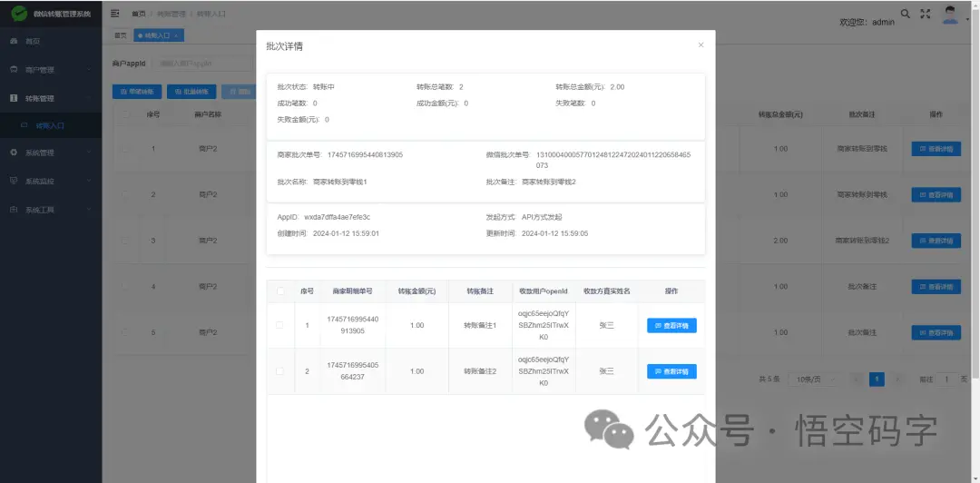
Task: Click the 批量转账 button in the background
Action: pyautogui.click(x=191, y=92)
